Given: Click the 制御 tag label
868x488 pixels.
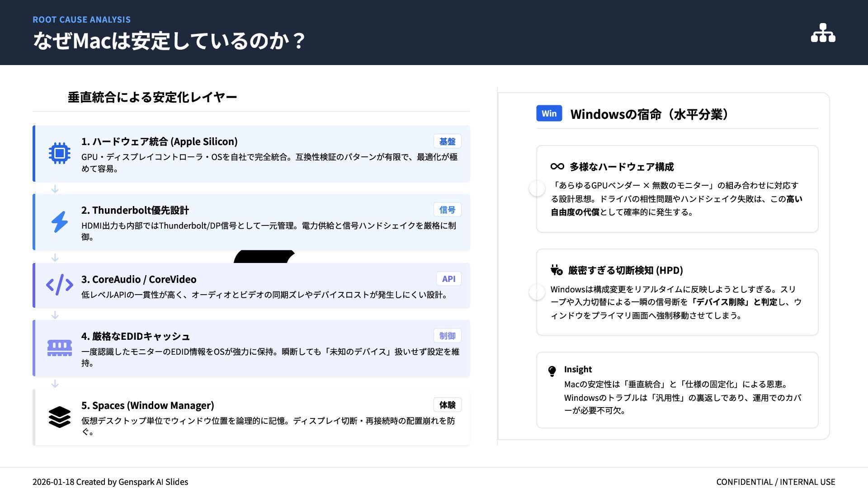Looking at the screenshot, I should (x=447, y=336).
